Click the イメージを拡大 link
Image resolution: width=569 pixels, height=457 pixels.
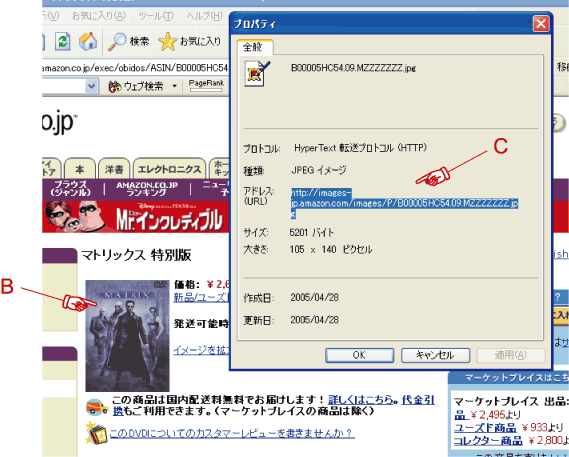pyautogui.click(x=201, y=350)
